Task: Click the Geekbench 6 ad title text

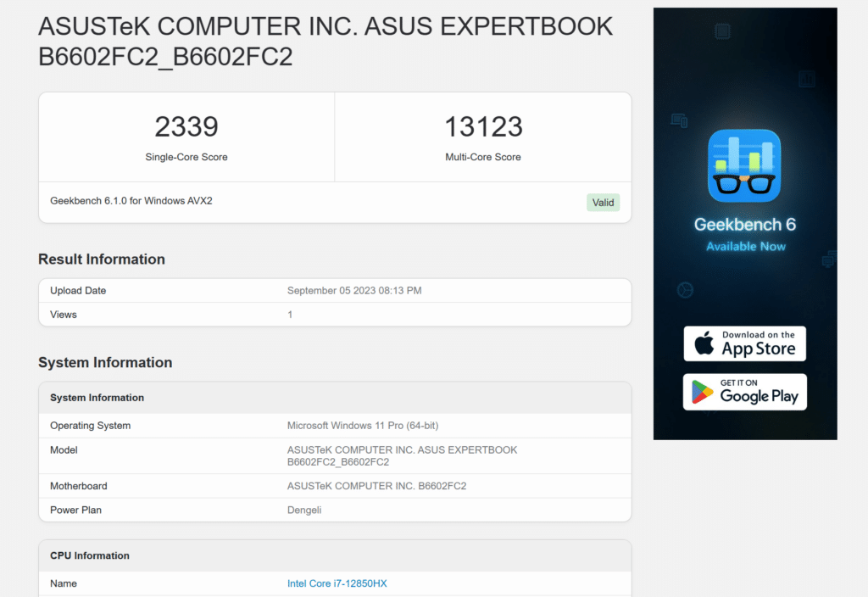Action: 744,224
